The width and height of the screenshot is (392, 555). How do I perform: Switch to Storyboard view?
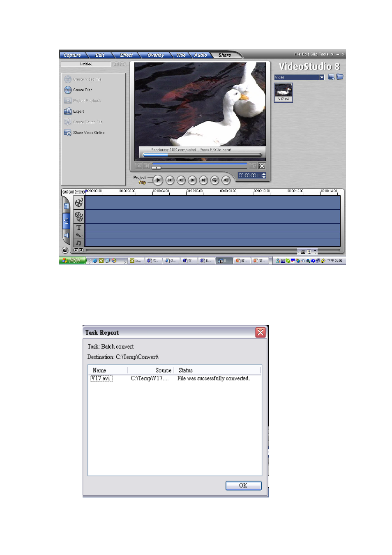coord(67,206)
